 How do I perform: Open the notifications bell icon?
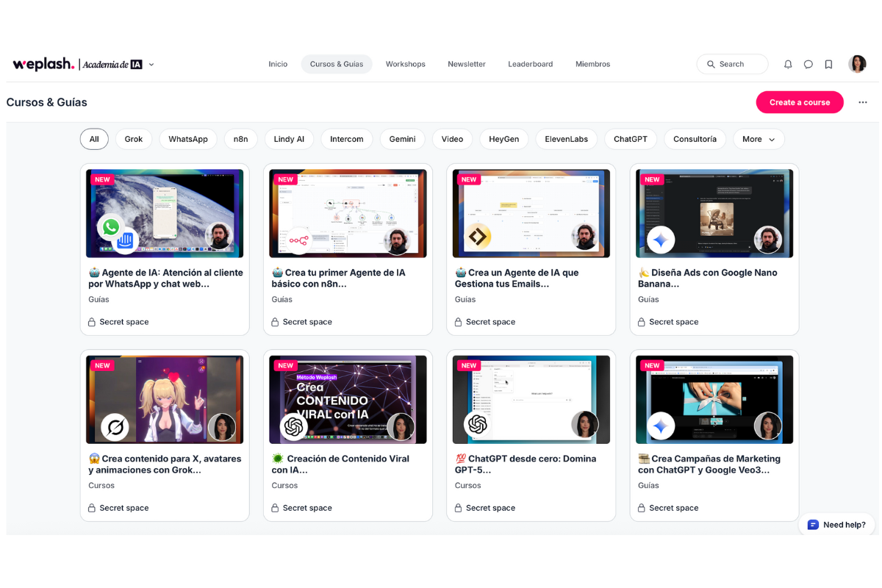(x=788, y=65)
